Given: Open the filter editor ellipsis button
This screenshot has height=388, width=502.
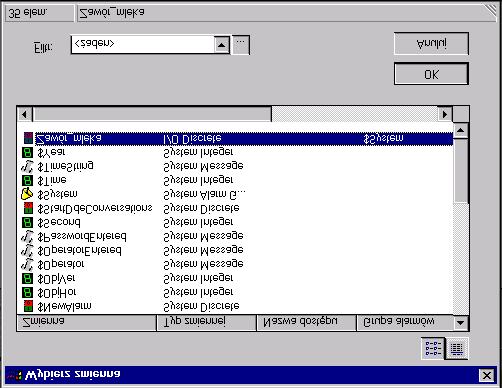Looking at the screenshot, I should point(241,45).
